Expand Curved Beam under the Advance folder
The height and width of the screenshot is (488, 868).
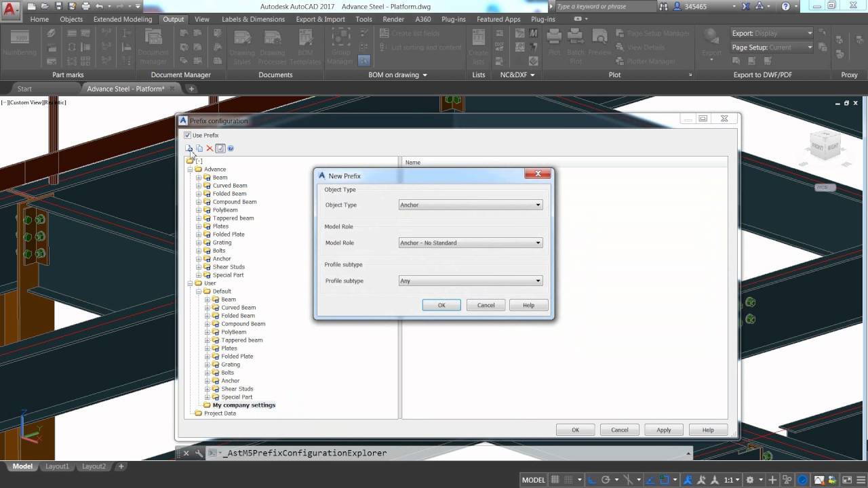click(199, 186)
